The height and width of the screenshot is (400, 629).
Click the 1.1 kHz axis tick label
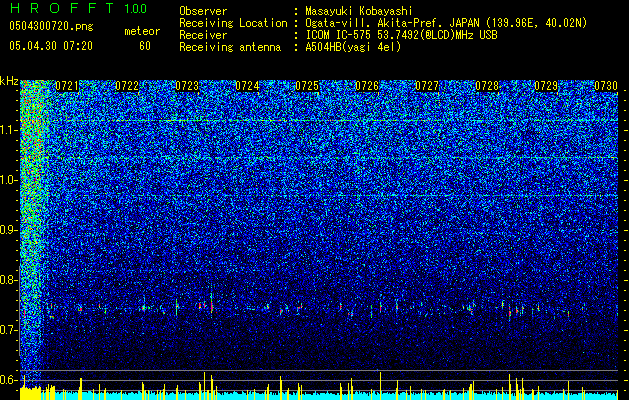point(8,131)
